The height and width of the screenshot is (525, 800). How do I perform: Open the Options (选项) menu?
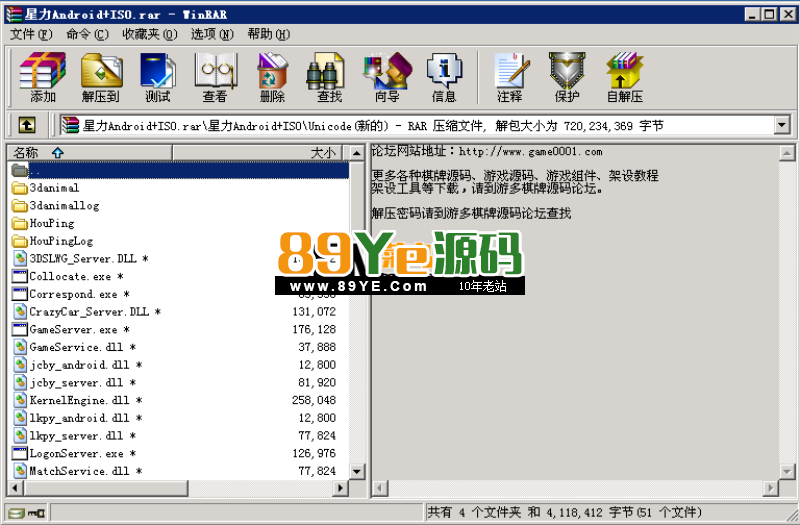[212, 35]
